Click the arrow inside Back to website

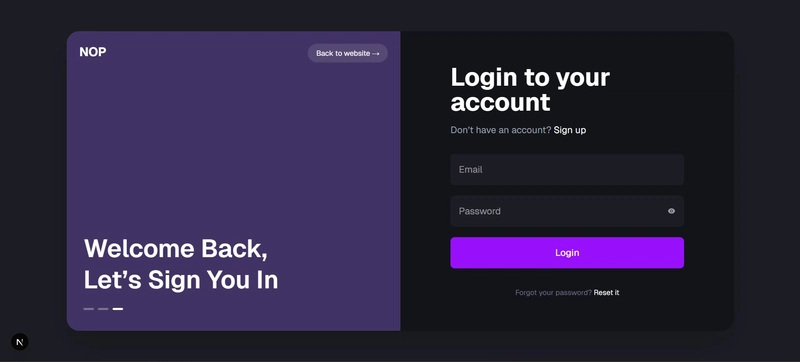(376, 54)
